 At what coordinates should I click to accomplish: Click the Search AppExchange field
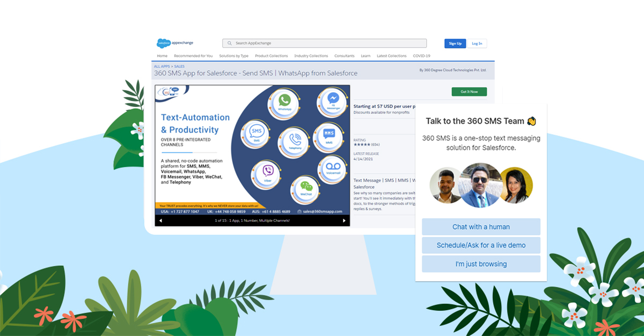(325, 43)
